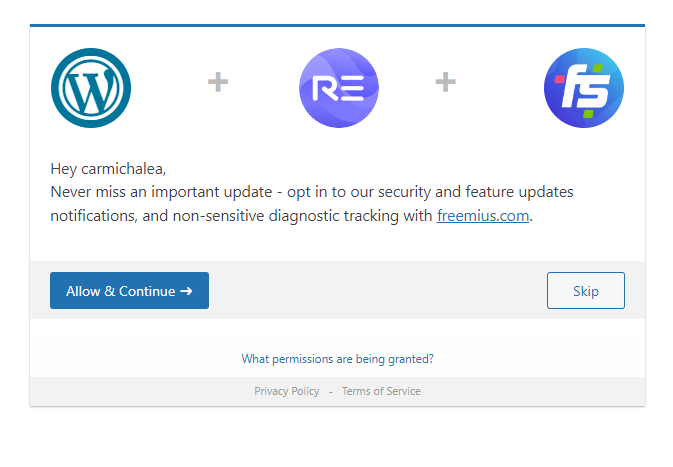Viewport: 673px width, 467px height.
Task: Click the Freemius FS logo
Action: click(x=584, y=88)
